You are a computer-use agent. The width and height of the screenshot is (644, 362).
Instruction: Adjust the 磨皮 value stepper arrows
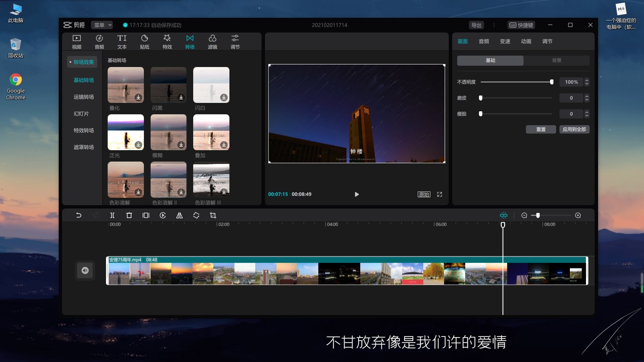(587, 98)
